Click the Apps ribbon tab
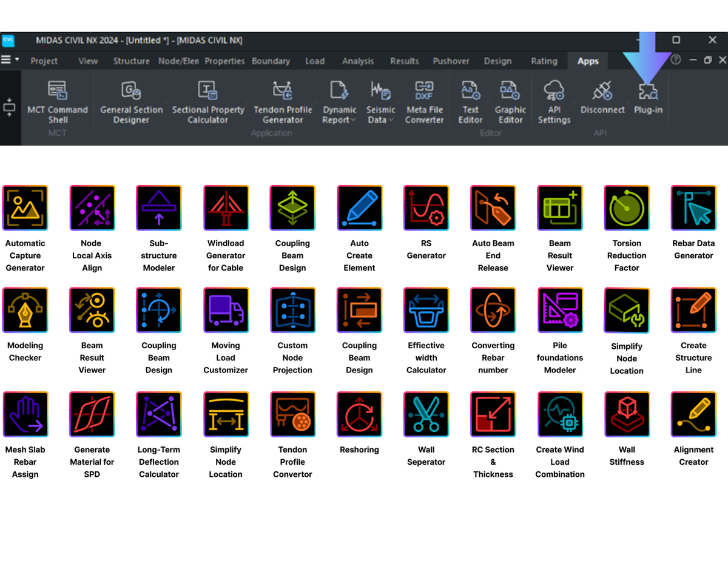Viewport: 728px width, 569px height. (x=588, y=61)
